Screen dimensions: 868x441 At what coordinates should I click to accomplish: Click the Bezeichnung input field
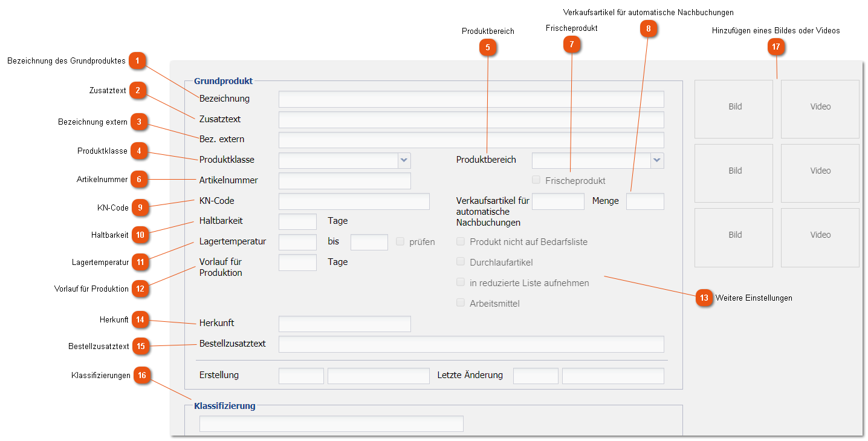click(x=471, y=99)
